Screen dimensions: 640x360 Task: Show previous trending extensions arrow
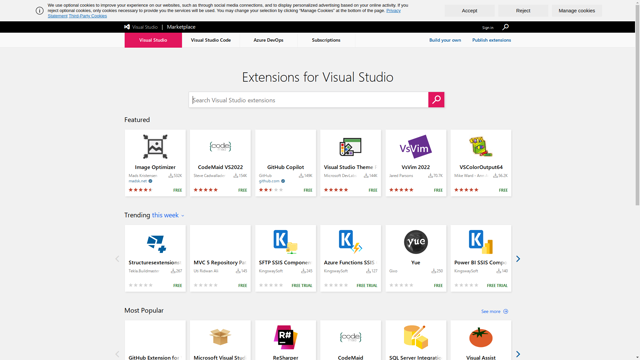[x=117, y=259]
